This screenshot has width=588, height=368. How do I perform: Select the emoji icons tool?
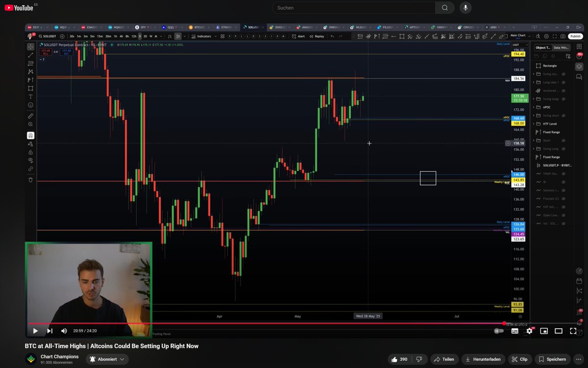[30, 105]
